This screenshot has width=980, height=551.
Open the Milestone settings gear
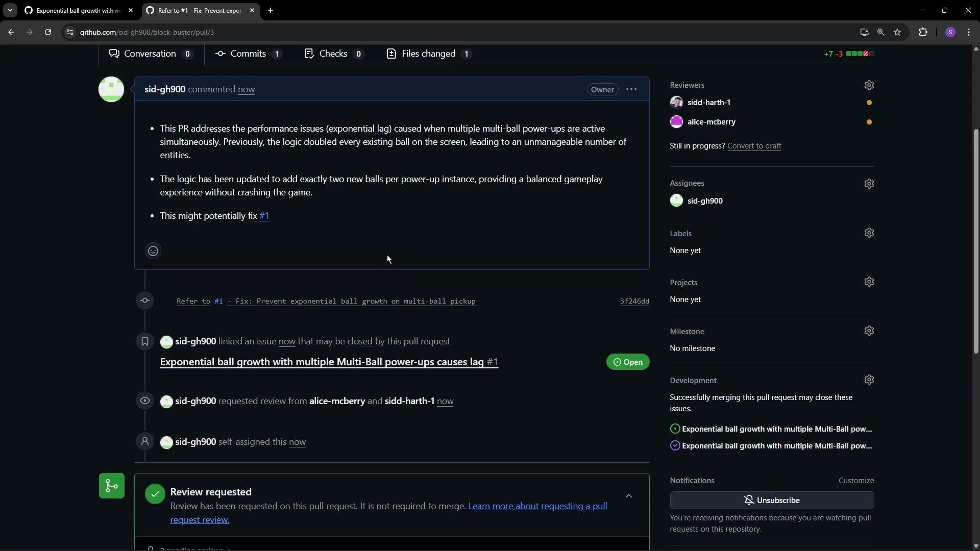point(869,331)
